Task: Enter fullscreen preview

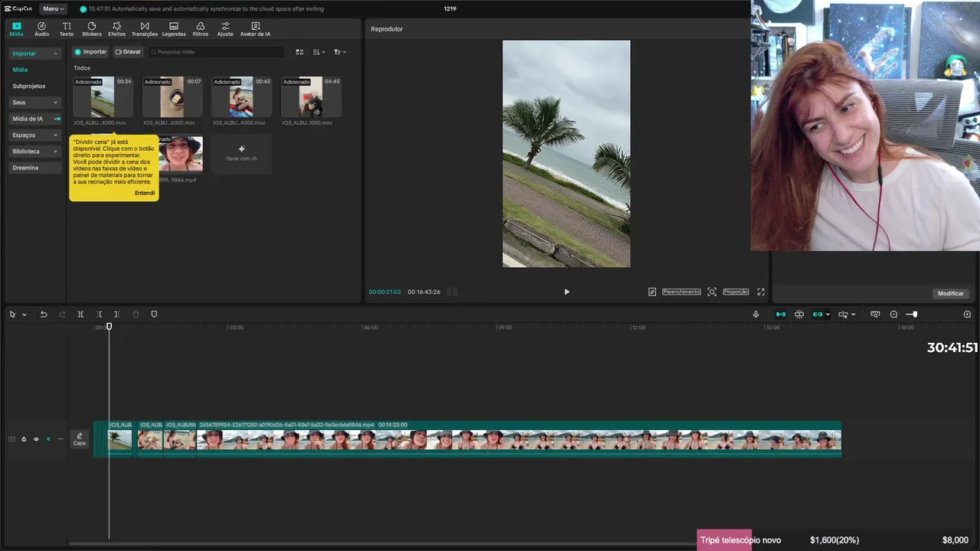Action: pyautogui.click(x=761, y=292)
